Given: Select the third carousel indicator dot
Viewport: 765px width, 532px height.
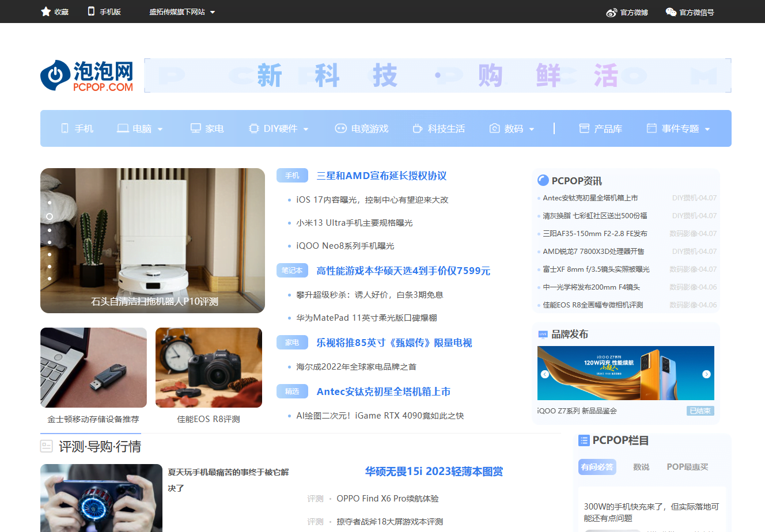Looking at the screenshot, I should tap(50, 230).
